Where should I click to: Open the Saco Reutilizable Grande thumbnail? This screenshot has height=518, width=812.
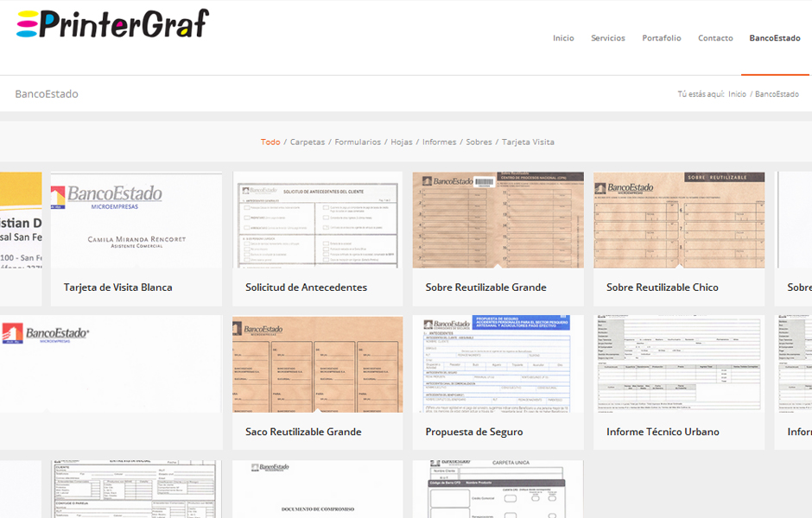(x=317, y=364)
